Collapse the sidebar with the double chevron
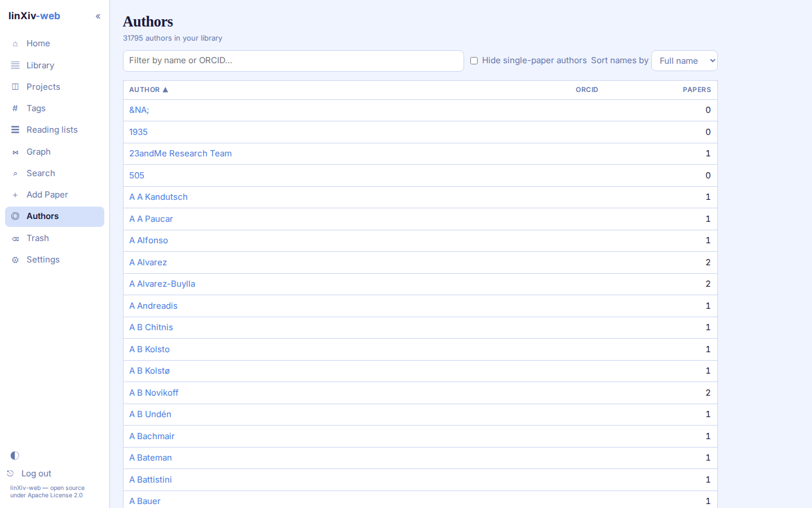Screen dimensions: 812x508 pos(98,16)
